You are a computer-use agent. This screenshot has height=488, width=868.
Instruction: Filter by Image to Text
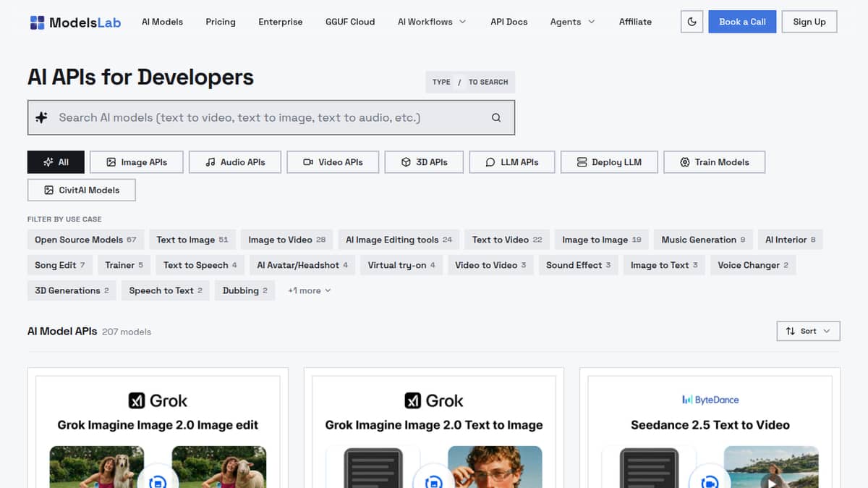point(664,265)
